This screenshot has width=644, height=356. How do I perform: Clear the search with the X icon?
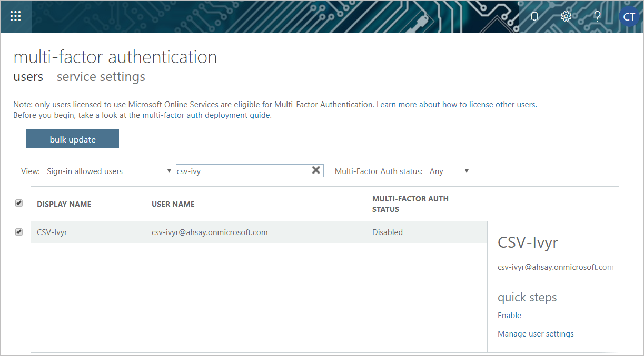point(316,170)
